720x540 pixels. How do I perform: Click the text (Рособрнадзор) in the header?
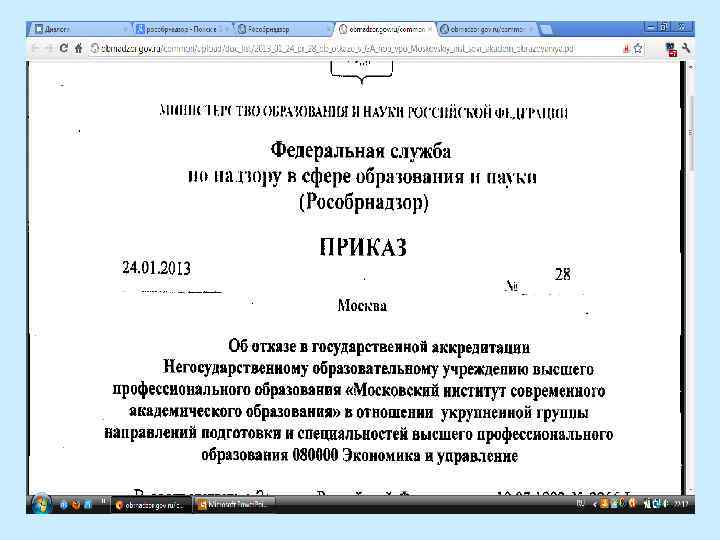pyautogui.click(x=363, y=202)
